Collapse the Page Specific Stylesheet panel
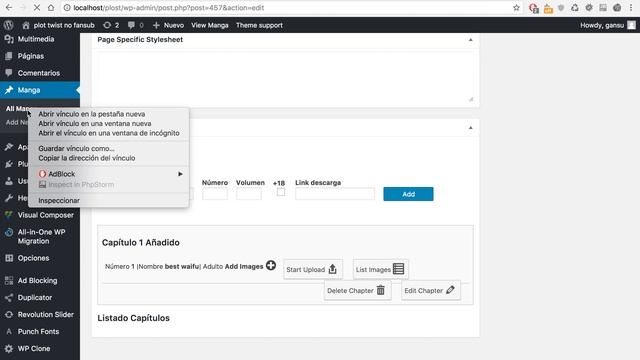 [x=471, y=40]
